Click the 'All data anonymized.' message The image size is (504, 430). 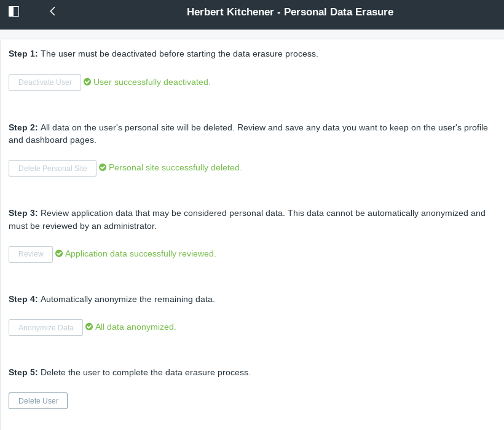pyautogui.click(x=136, y=327)
